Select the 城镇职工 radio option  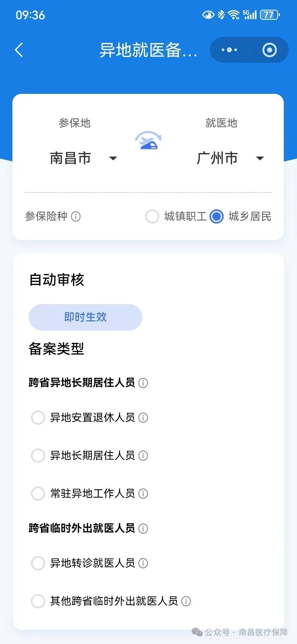pyautogui.click(x=152, y=217)
